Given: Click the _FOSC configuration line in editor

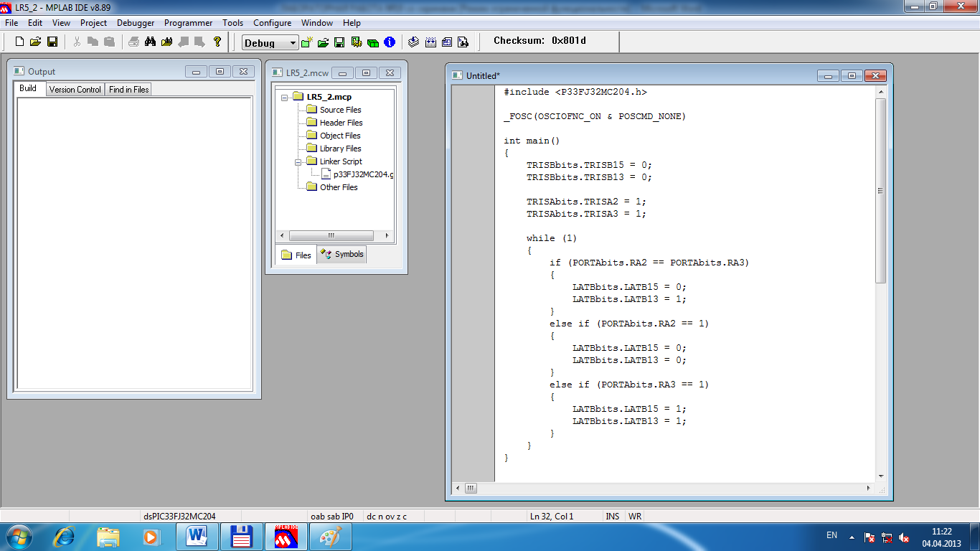Looking at the screenshot, I should tap(595, 116).
